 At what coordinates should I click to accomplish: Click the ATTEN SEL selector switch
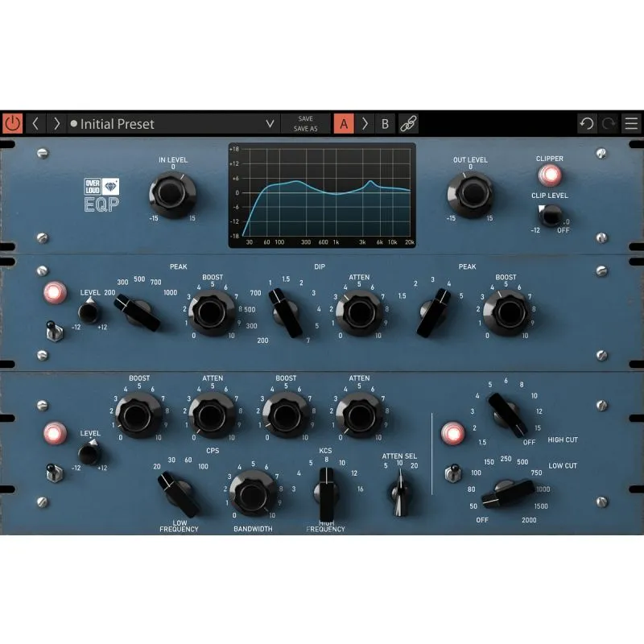tap(399, 493)
